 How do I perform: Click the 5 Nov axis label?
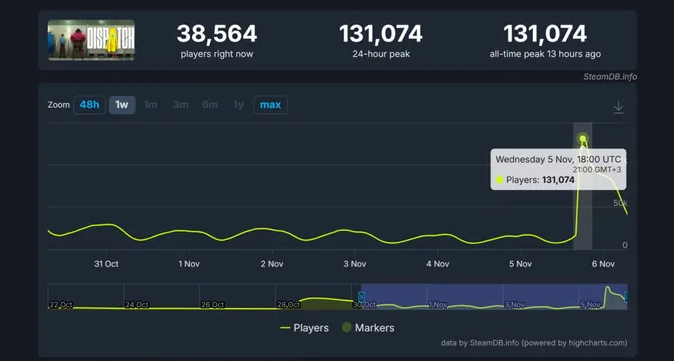click(x=521, y=264)
